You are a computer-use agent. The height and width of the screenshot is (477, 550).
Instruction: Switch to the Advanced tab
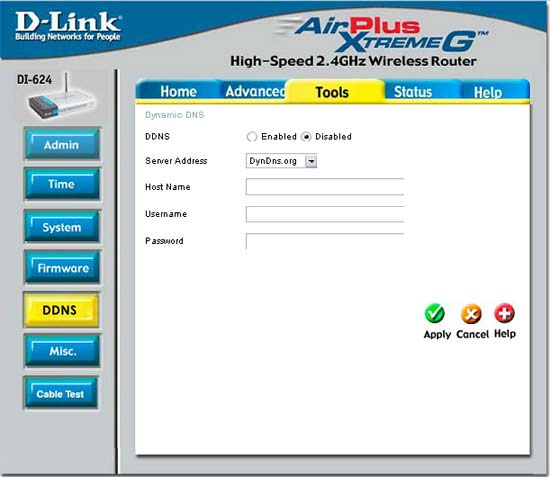pos(255,91)
